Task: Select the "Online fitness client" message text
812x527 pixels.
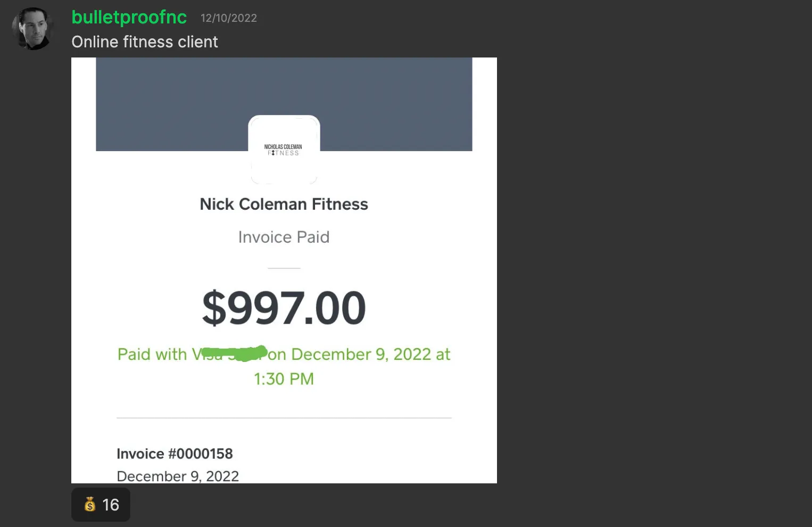Action: point(145,42)
